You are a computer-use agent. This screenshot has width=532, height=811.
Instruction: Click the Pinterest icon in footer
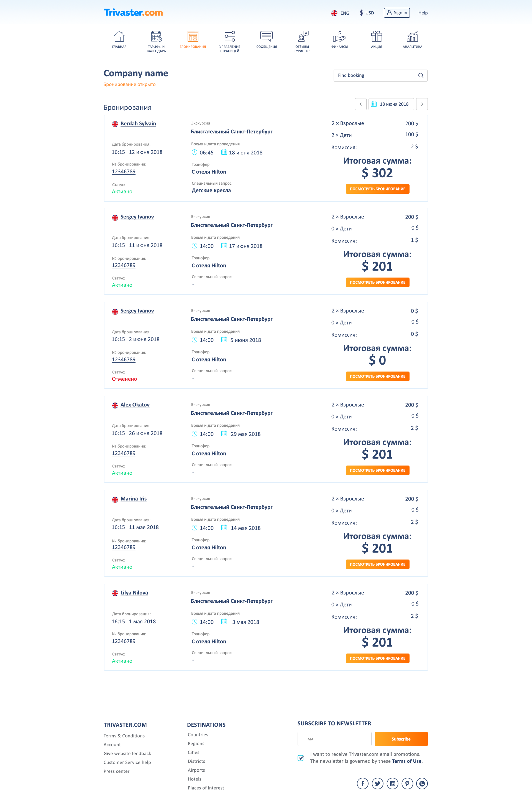tap(407, 783)
